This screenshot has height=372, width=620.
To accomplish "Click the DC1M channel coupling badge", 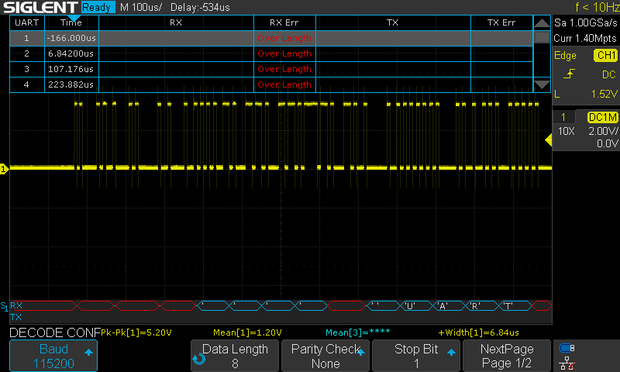I will pyautogui.click(x=602, y=117).
